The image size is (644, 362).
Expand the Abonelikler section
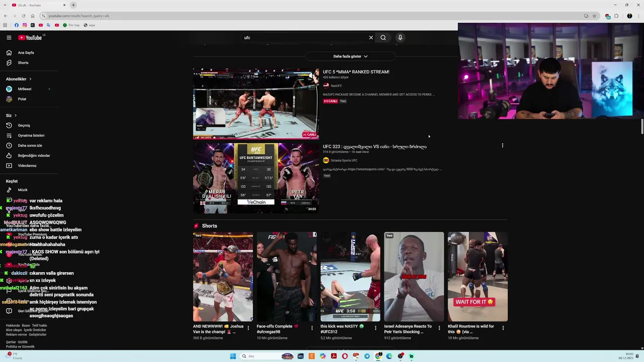(x=19, y=79)
